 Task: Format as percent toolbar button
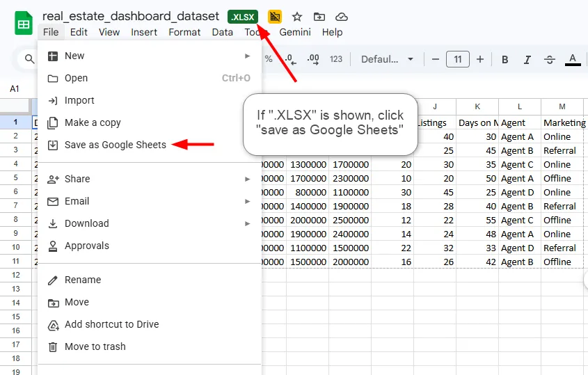pyautogui.click(x=269, y=59)
